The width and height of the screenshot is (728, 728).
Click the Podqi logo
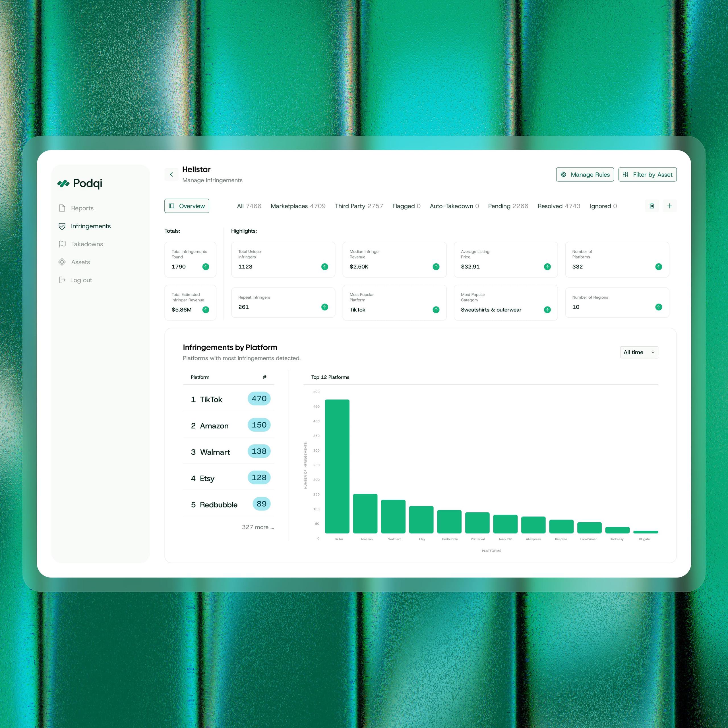(80, 183)
